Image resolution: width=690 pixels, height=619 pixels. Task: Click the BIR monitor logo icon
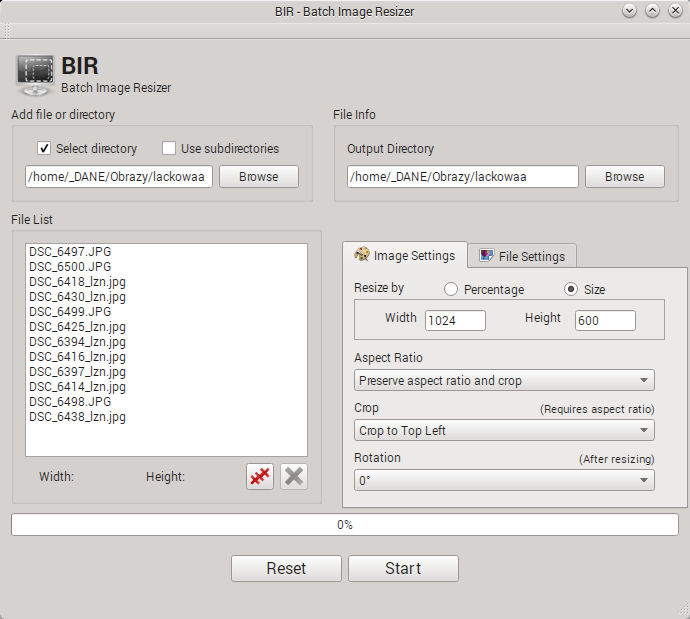point(35,74)
